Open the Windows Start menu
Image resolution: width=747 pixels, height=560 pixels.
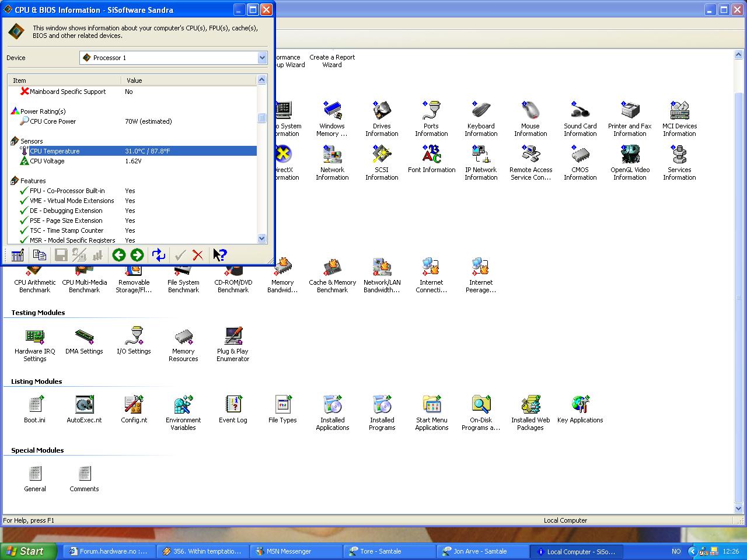[29, 551]
